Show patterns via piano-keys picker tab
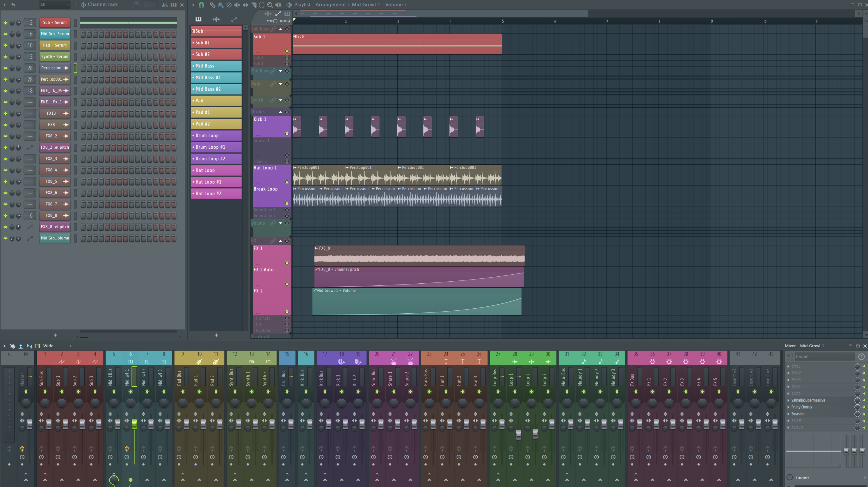The image size is (868, 487). click(198, 19)
